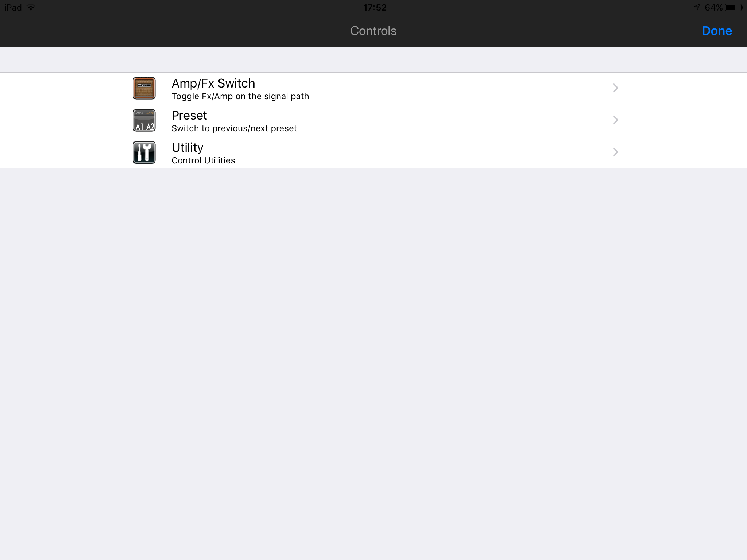
Task: Expand Utility via its chevron arrow
Action: click(x=615, y=152)
